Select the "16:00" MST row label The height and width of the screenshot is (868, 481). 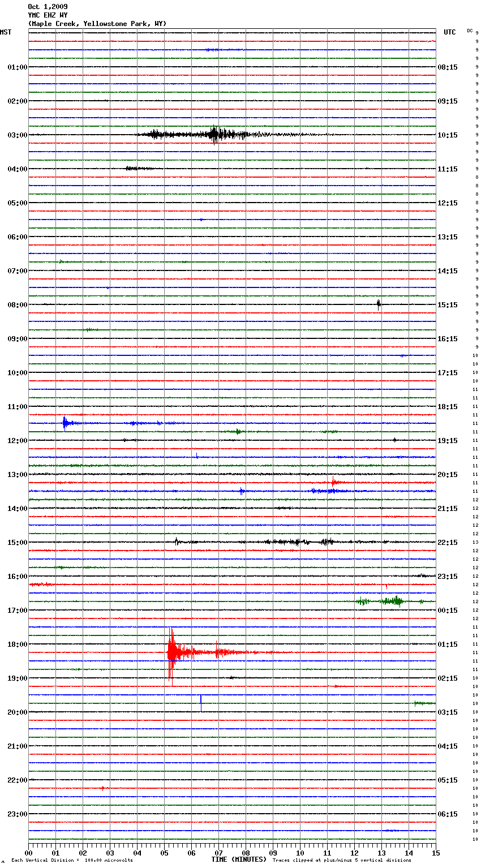[x=17, y=577]
